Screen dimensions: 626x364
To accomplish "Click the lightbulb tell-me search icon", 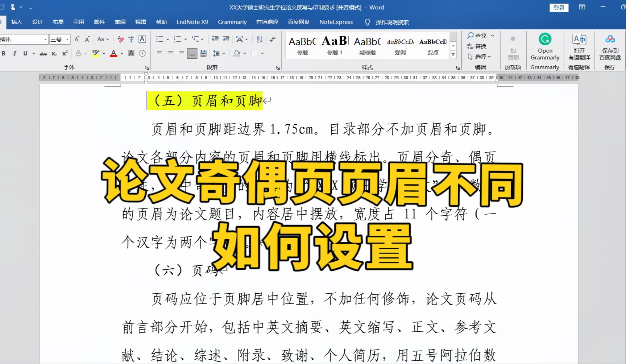I will (x=367, y=22).
